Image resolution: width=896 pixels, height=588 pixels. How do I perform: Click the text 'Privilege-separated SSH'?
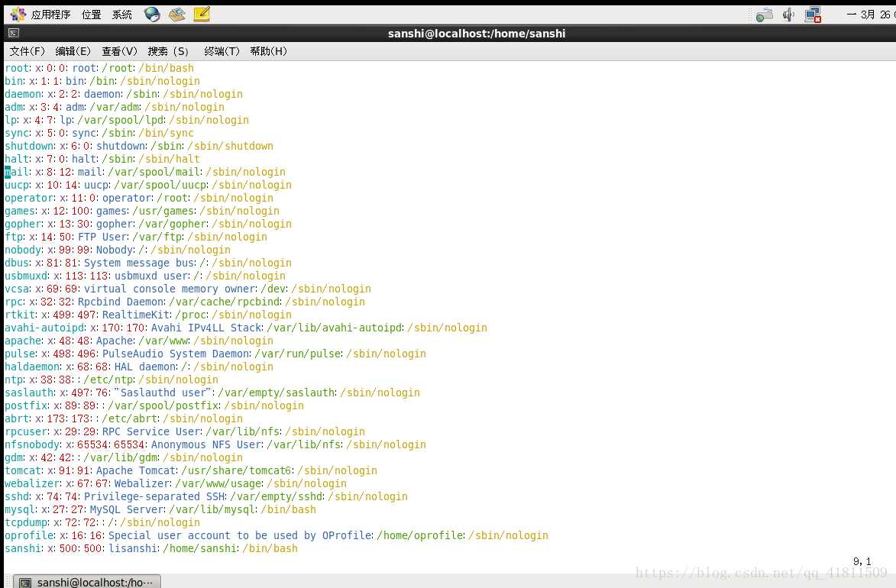pyautogui.click(x=155, y=497)
